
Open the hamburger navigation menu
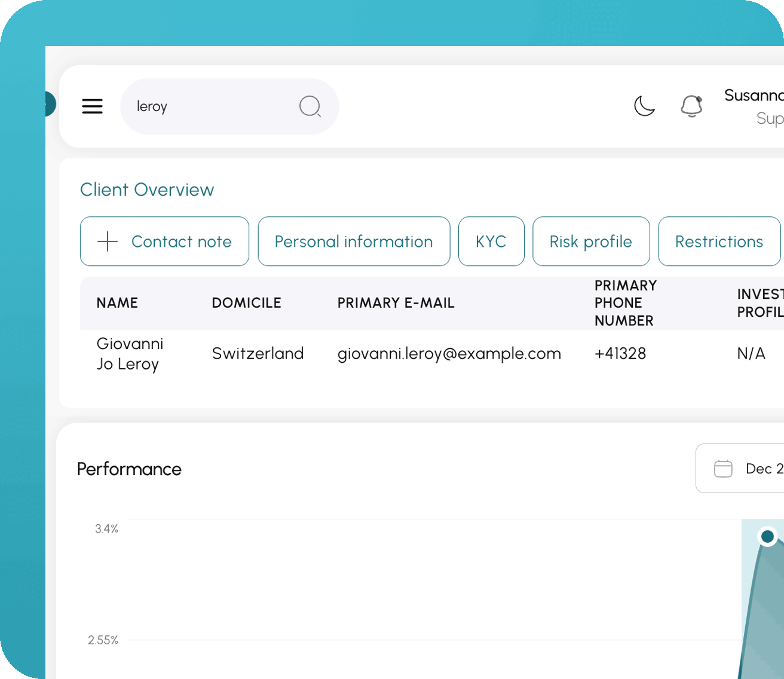tap(92, 106)
